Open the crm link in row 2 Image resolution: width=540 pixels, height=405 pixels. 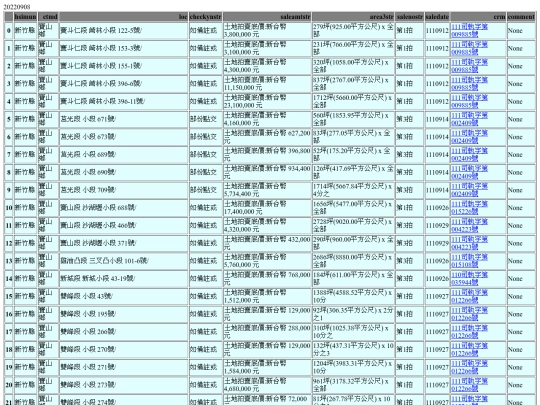click(x=469, y=66)
